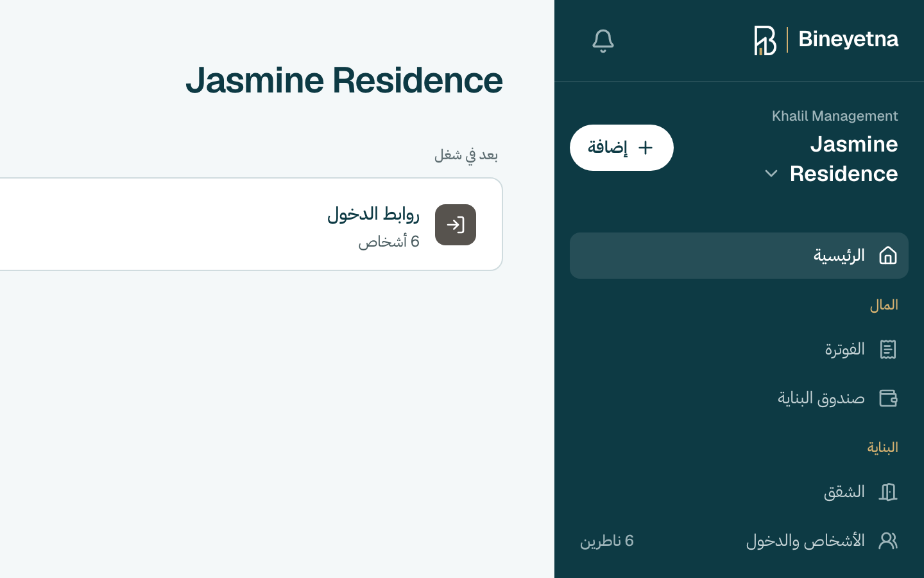Click the Bineyetna brand name
This screenshot has width=924, height=578.
coord(848,40)
